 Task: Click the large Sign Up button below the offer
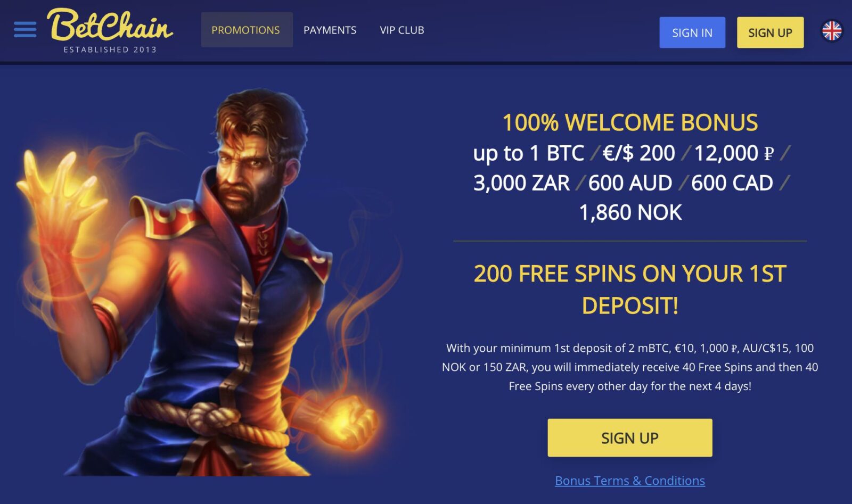(630, 437)
